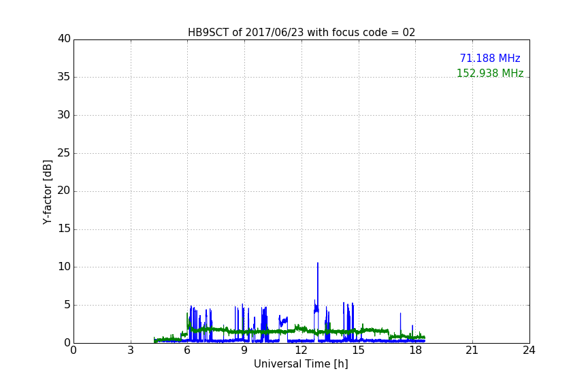Select the green legend label '152.938 MHz'

click(x=490, y=73)
